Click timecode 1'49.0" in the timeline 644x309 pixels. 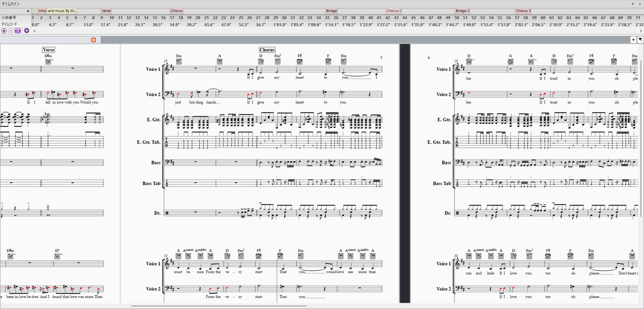[470, 25]
